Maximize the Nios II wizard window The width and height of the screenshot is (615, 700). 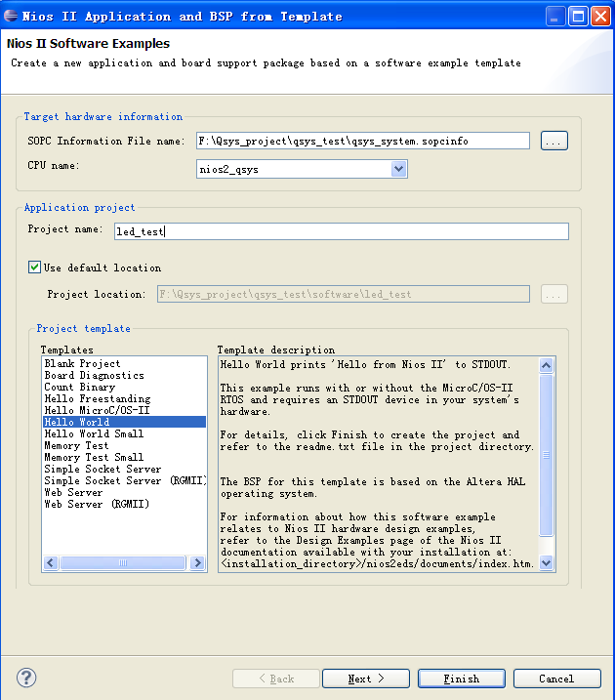(578, 17)
